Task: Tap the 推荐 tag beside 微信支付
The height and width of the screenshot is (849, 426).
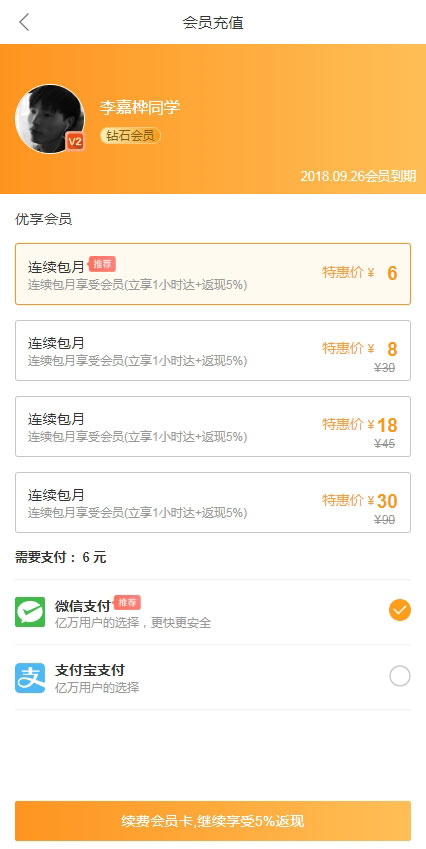Action: point(127,602)
